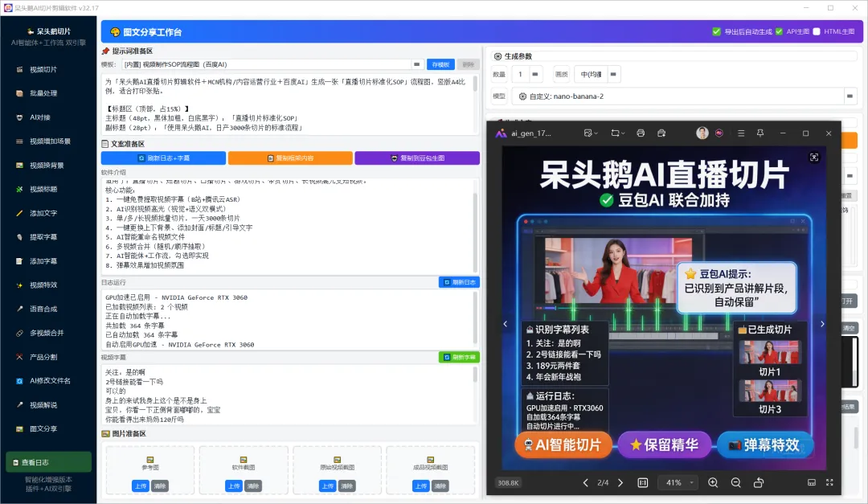Click the AI修改文件名 icon

tap(19, 381)
